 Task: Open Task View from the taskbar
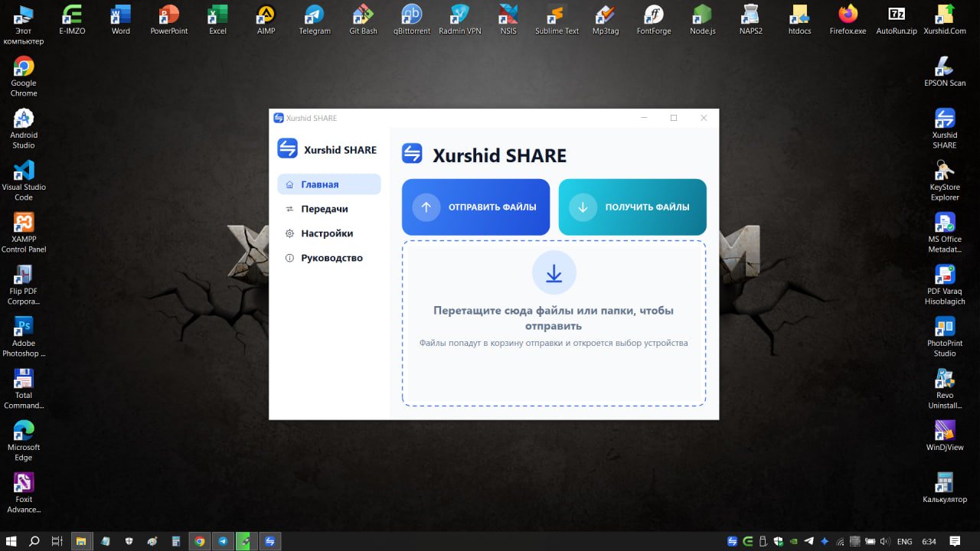pyautogui.click(x=57, y=541)
